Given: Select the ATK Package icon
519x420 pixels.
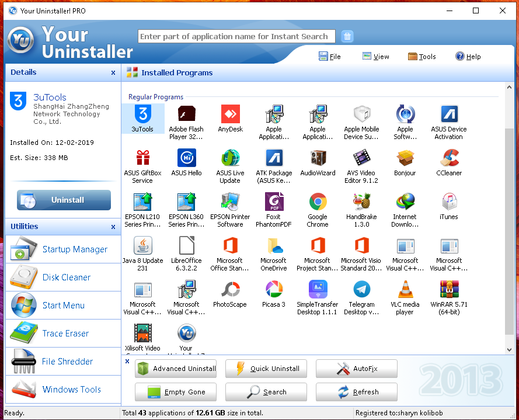Looking at the screenshot, I should 274,158.
